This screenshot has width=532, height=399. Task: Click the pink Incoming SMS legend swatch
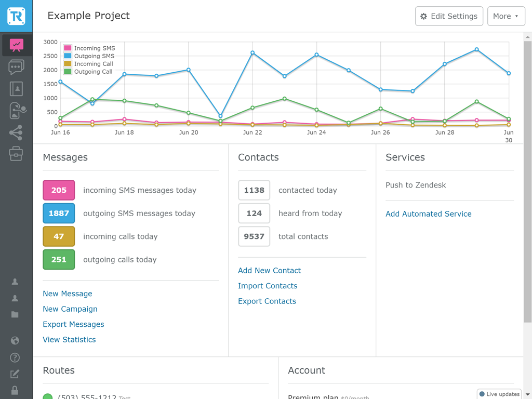pyautogui.click(x=68, y=48)
